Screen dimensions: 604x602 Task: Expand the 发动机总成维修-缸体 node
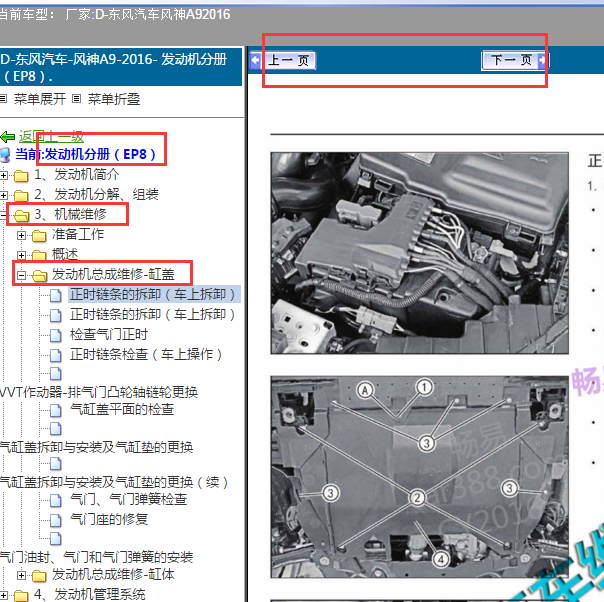(21, 575)
